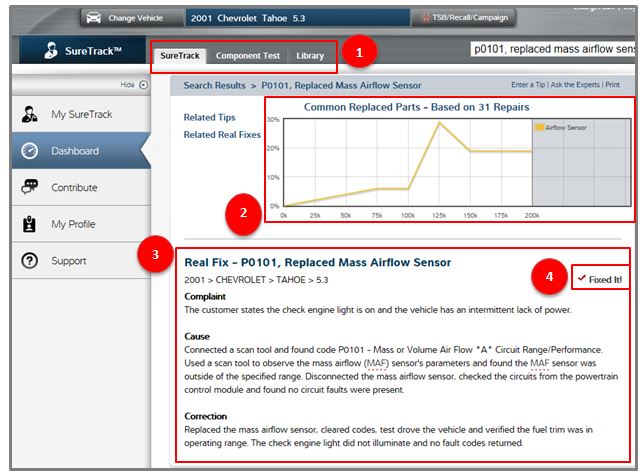Click the Enter a Tip link
642x476 pixels.
click(530, 85)
